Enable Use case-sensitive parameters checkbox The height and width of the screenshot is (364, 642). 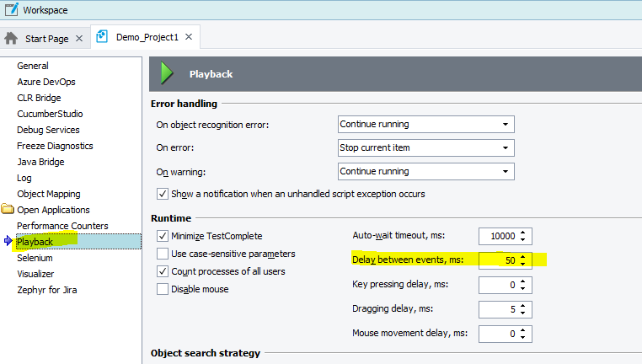tap(163, 254)
